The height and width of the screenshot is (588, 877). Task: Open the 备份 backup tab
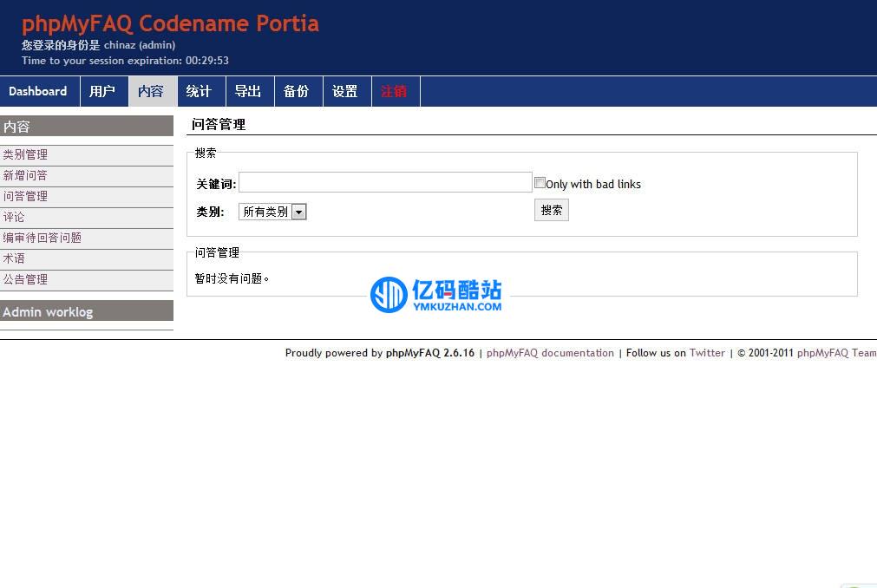tap(298, 91)
